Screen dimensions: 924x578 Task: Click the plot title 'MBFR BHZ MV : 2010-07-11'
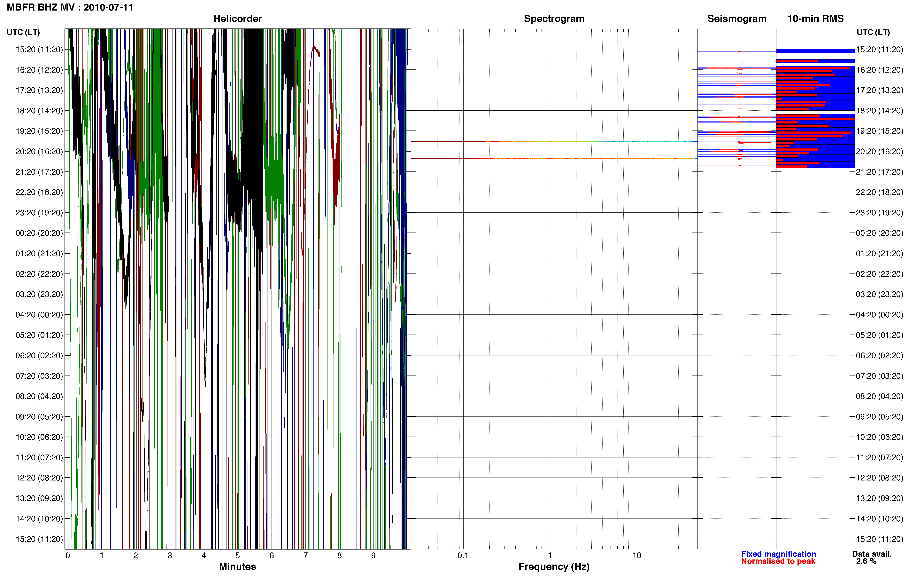(70, 7)
